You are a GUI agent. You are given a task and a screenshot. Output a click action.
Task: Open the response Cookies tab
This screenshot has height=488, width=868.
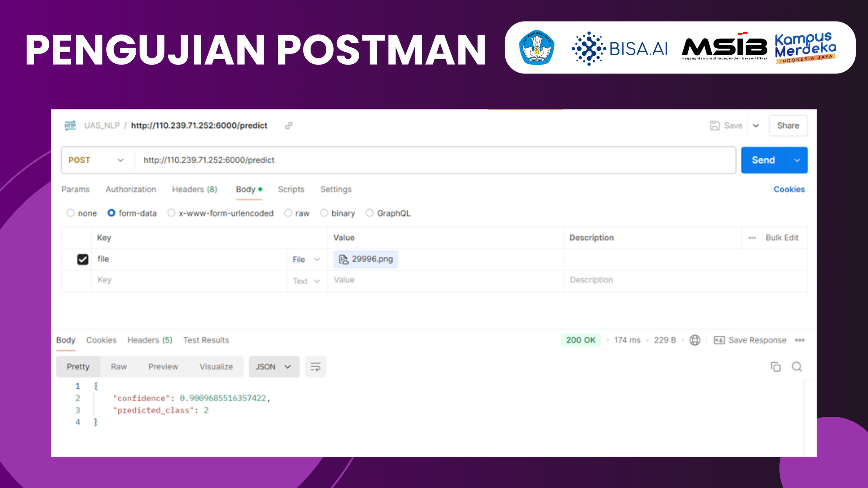tap(102, 340)
